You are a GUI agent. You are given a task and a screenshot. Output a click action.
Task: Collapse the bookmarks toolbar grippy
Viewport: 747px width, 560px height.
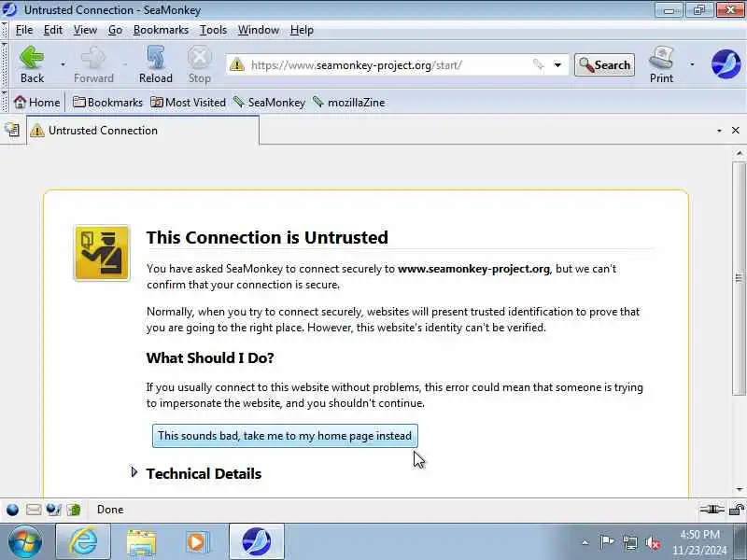5,102
